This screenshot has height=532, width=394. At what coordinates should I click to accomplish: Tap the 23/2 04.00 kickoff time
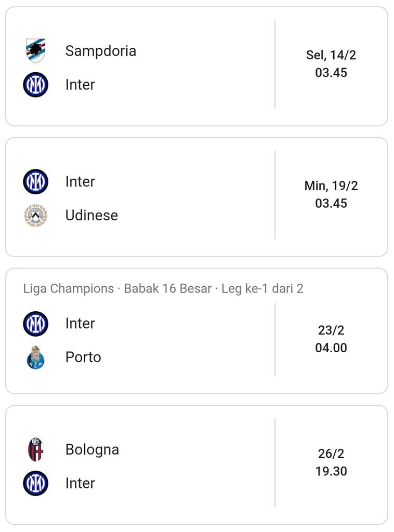tap(331, 339)
